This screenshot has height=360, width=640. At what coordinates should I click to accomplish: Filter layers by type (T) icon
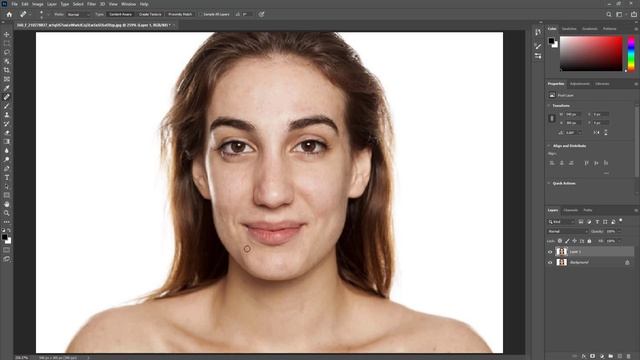click(x=597, y=222)
